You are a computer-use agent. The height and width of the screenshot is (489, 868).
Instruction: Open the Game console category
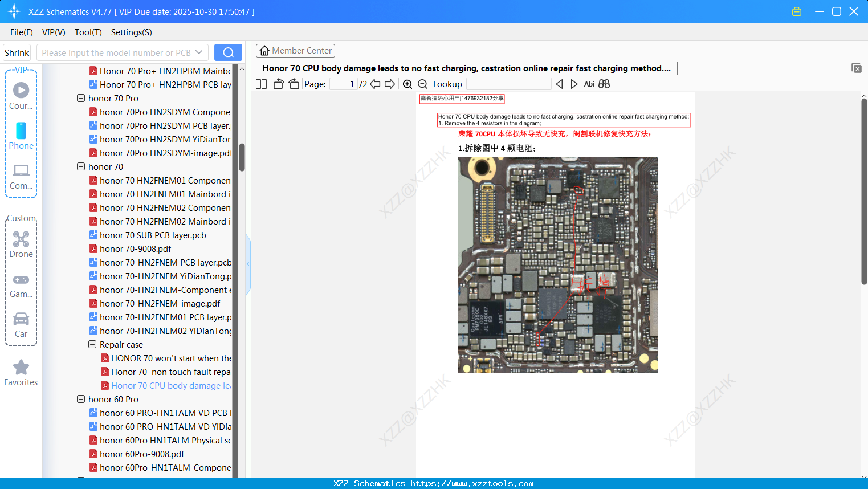coord(21,286)
